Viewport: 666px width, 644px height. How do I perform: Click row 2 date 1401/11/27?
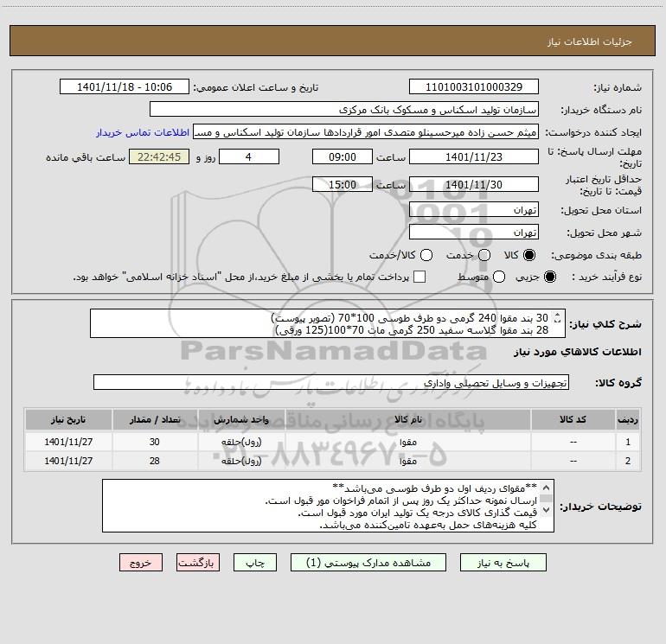point(68,461)
